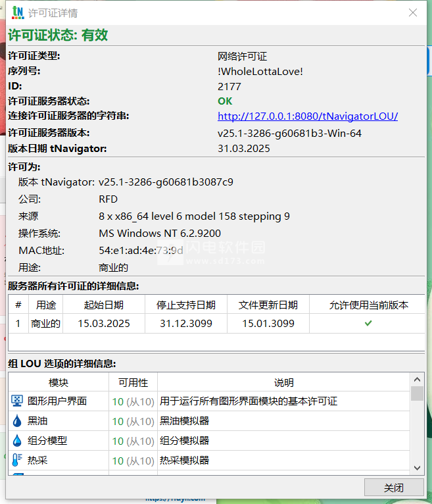Screen dimensions: 432x504
Task: Click the ID value 2177
Action: pos(229,86)
